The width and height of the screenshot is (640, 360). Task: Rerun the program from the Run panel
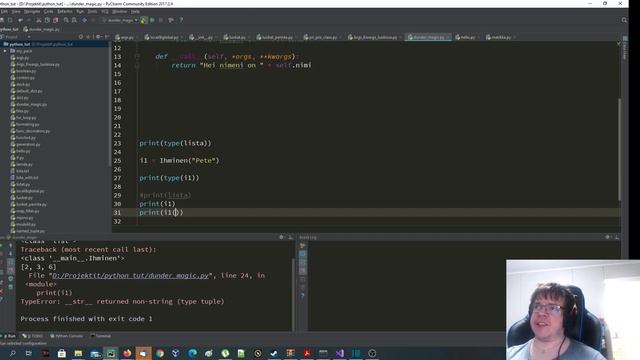tap(2, 246)
